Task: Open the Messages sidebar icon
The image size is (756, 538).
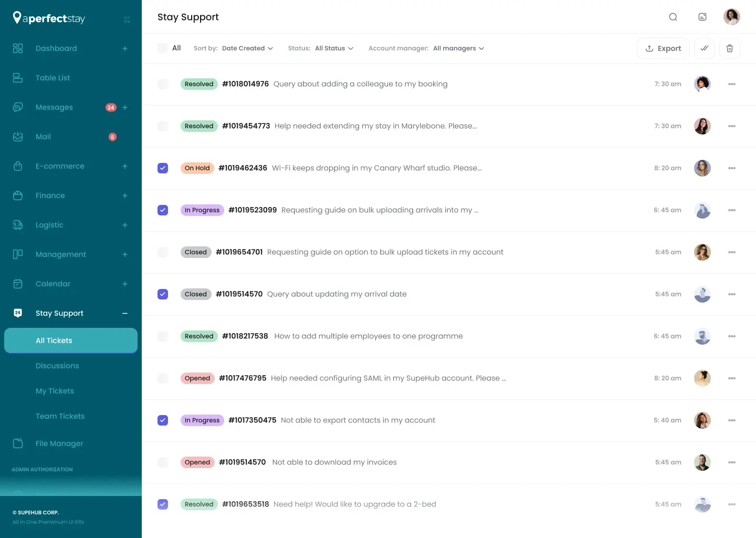Action: tap(18, 107)
